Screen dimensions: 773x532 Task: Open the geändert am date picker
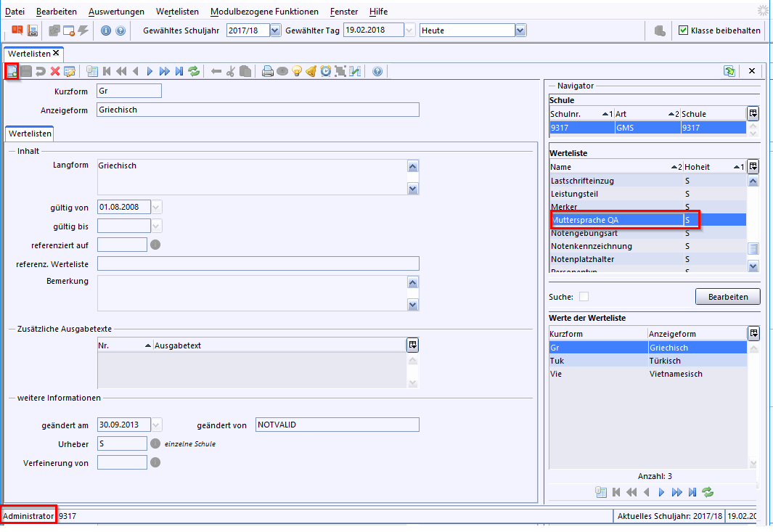156,425
